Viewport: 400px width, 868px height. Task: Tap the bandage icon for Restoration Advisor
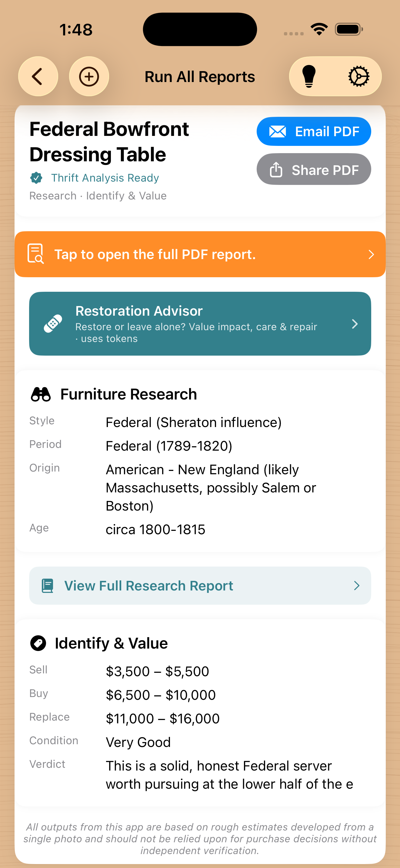tap(53, 324)
